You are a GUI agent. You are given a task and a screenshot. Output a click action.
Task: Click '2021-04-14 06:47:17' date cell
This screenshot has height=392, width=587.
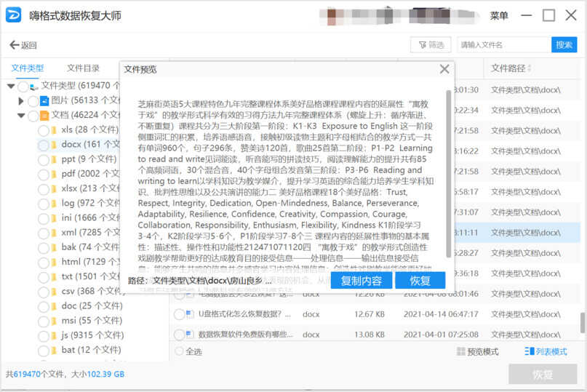441,314
